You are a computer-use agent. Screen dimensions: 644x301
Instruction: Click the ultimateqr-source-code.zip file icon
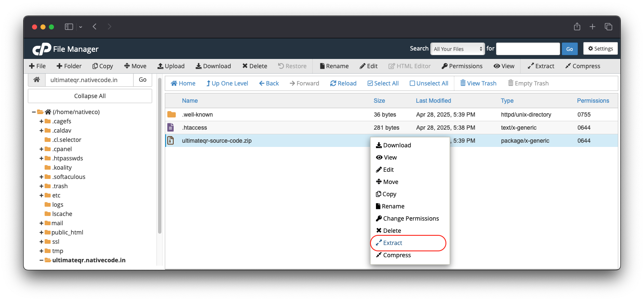[171, 141]
